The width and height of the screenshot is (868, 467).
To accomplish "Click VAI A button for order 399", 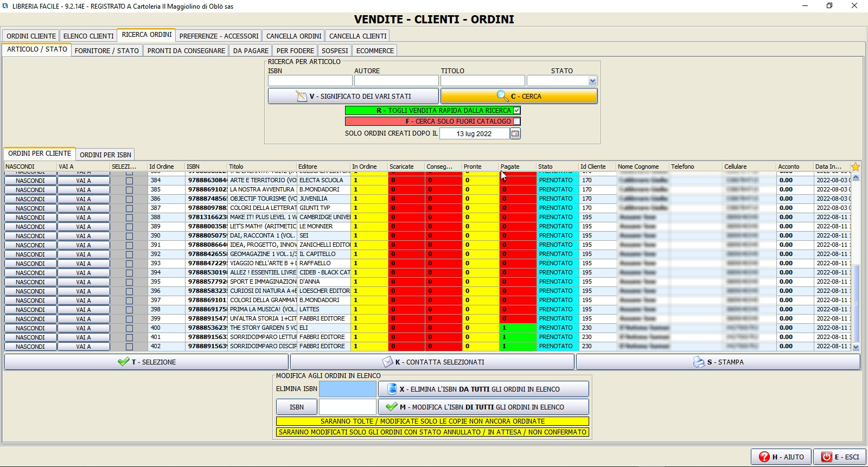I will (84, 319).
